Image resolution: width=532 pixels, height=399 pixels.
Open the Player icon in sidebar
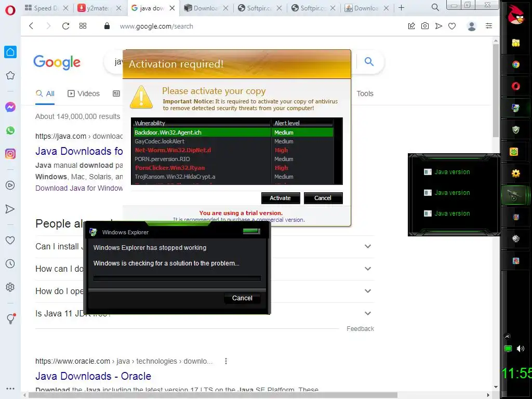pos(10,185)
